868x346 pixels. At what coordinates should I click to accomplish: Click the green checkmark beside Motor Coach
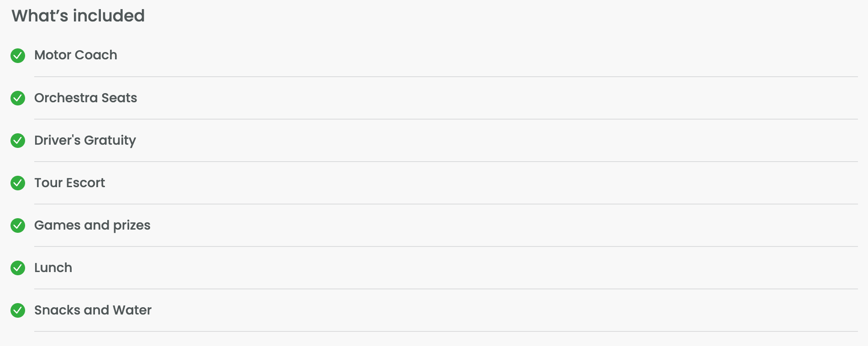(x=18, y=56)
